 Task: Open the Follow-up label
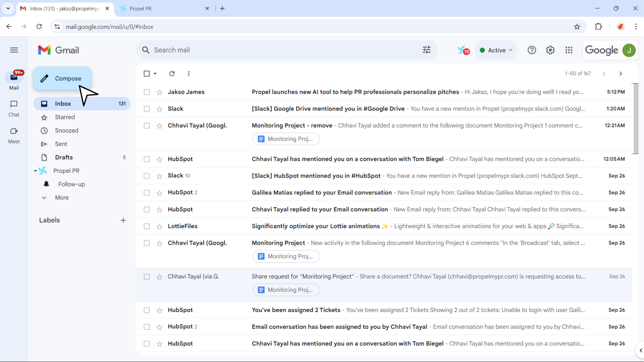click(x=71, y=184)
